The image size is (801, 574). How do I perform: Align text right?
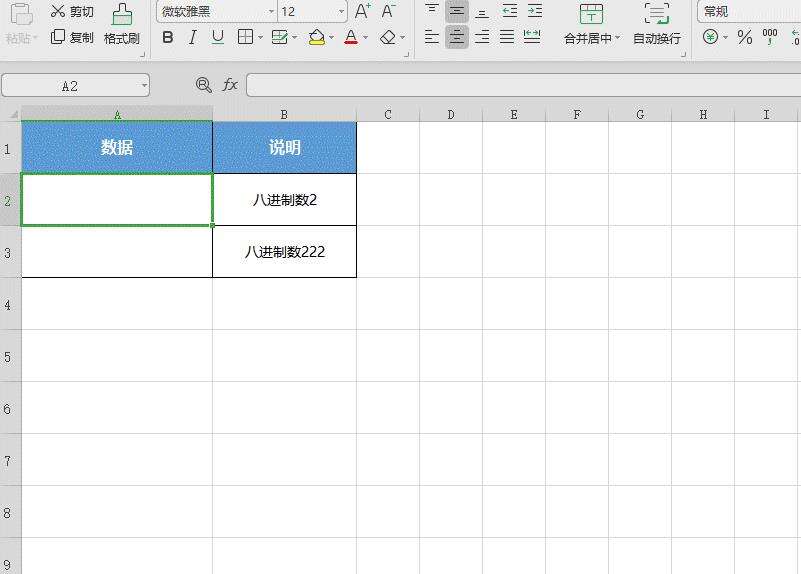pyautogui.click(x=482, y=37)
